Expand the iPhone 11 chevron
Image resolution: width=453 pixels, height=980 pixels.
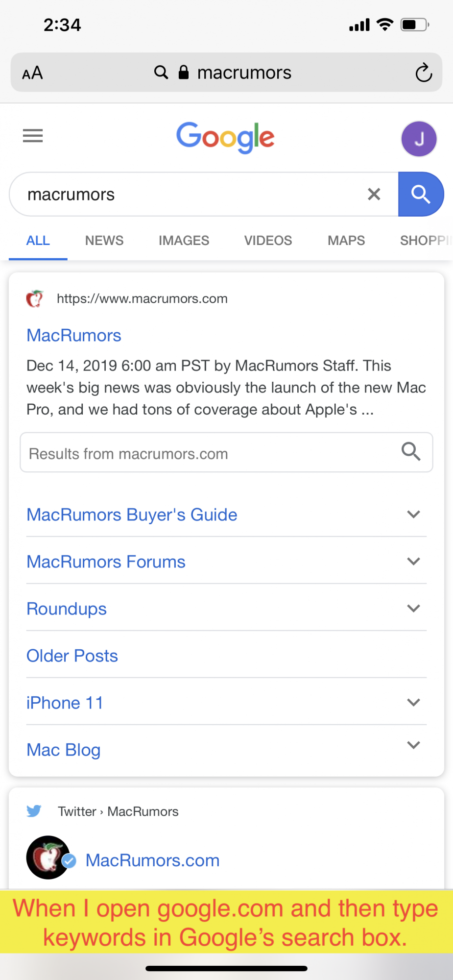(414, 702)
